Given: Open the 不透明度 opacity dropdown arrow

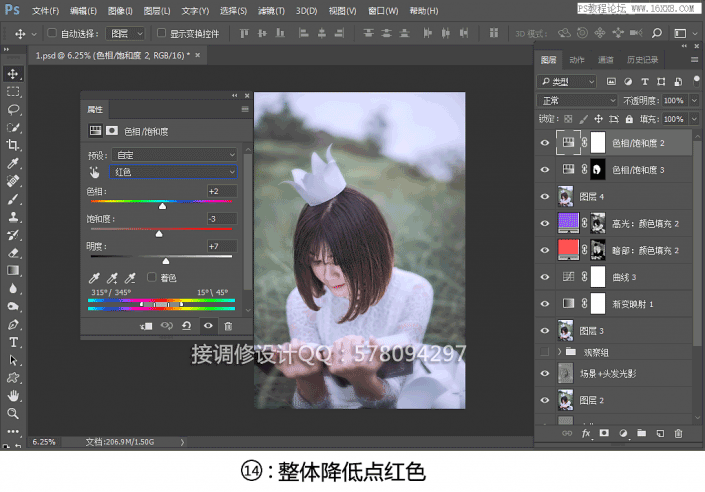Looking at the screenshot, I should [694, 101].
